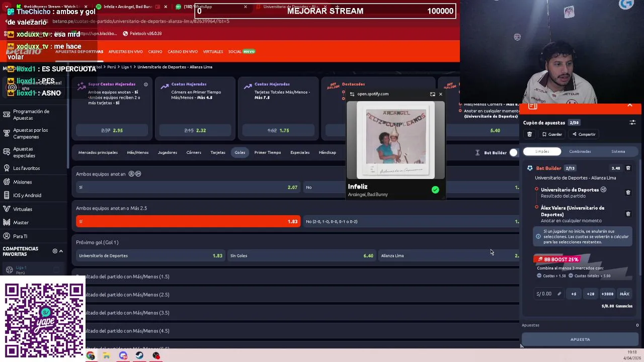Toggle the Sin Goles 6.40 odd

[302, 255]
